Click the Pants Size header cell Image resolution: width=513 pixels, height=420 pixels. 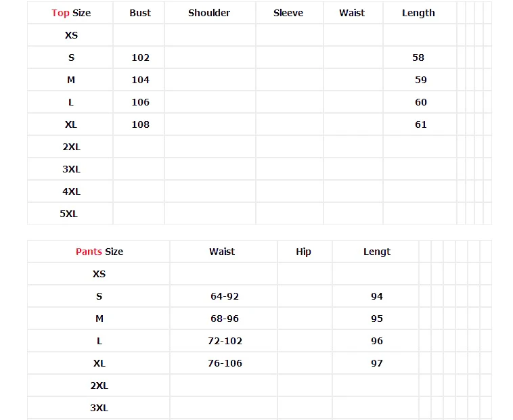(x=99, y=252)
